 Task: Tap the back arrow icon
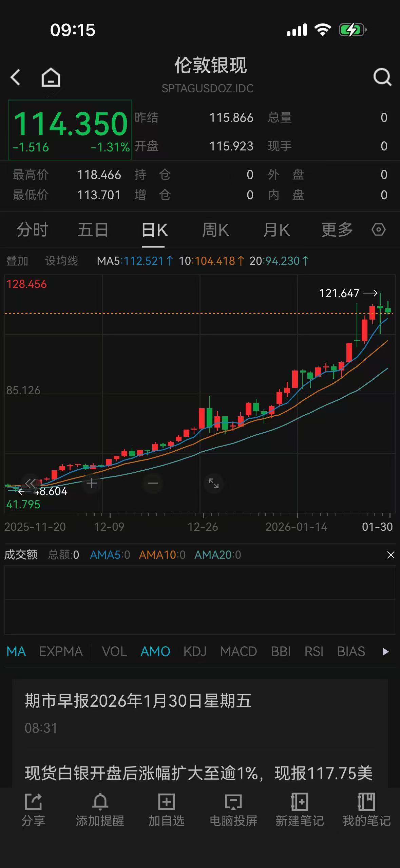16,77
